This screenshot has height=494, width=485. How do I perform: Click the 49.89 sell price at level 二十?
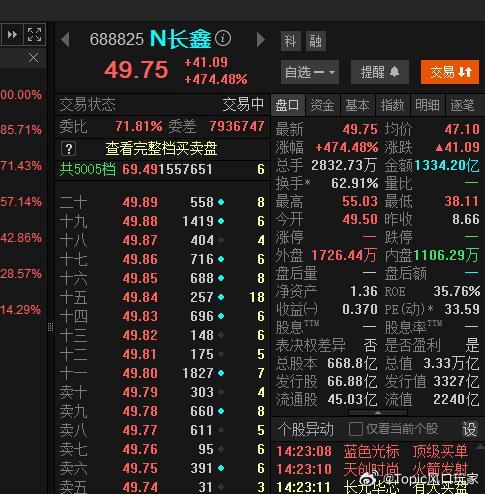pos(140,202)
